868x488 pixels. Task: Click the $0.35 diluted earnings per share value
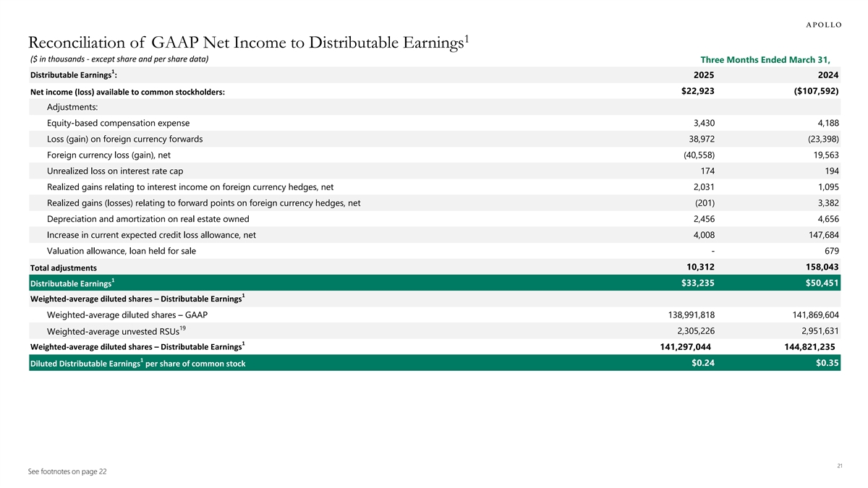(826, 363)
